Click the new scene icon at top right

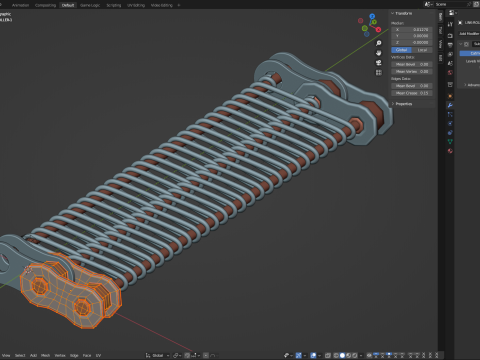(476, 4)
